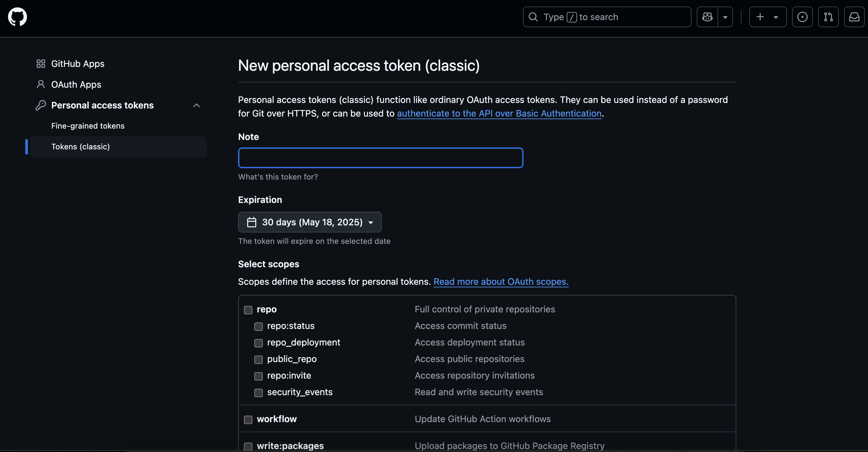868x452 pixels.
Task: Click the security_events label text
Action: click(300, 392)
